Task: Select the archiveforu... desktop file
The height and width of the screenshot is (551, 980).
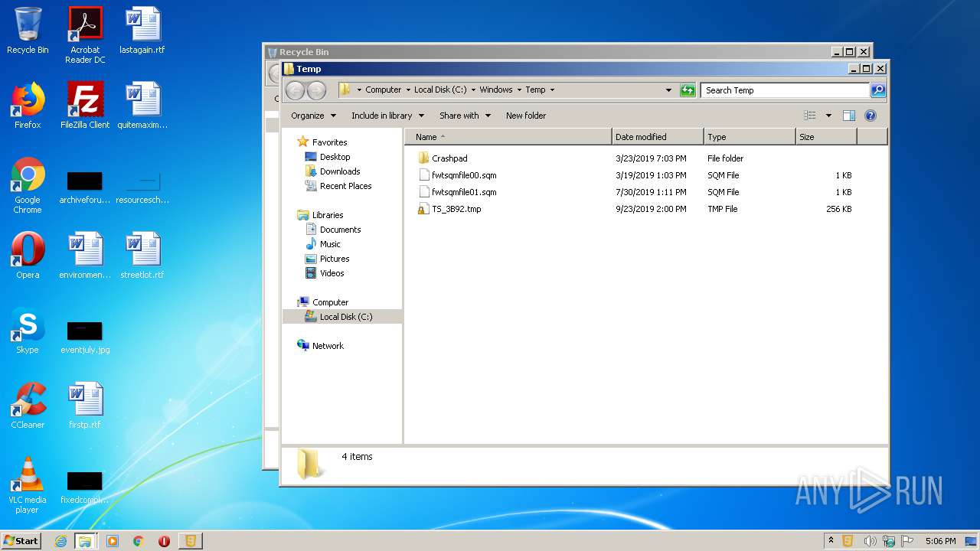Action: [x=85, y=188]
